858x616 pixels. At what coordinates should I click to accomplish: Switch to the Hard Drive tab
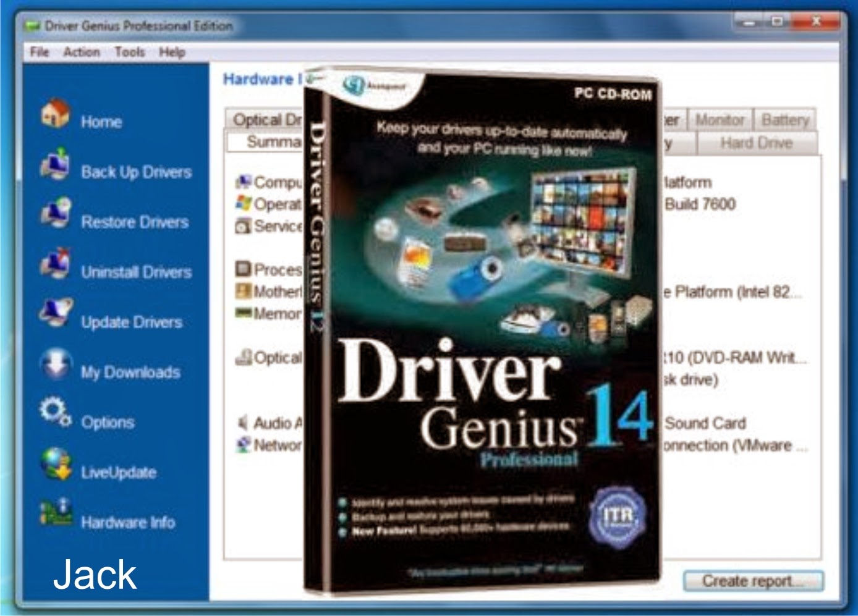(757, 143)
